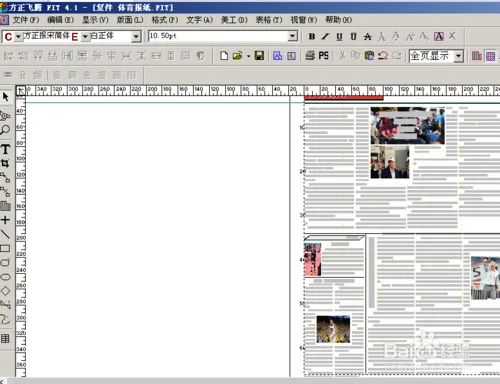
Task: Select the crop tool in toolbox
Action: [x=5, y=163]
